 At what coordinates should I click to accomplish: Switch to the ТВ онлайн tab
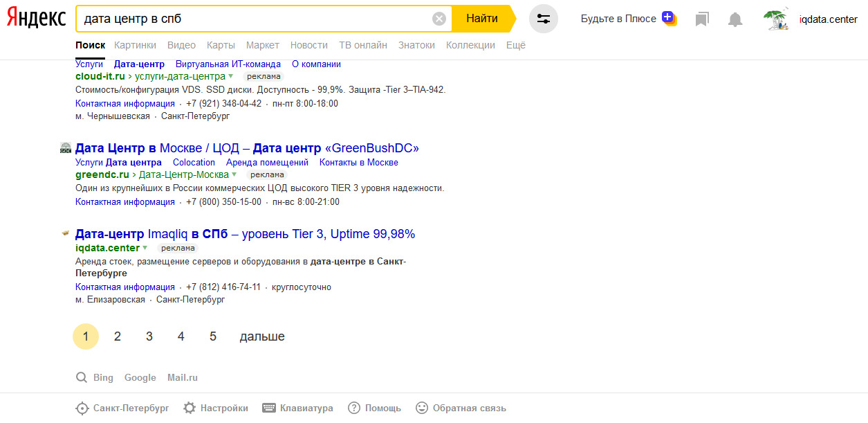pyautogui.click(x=363, y=45)
